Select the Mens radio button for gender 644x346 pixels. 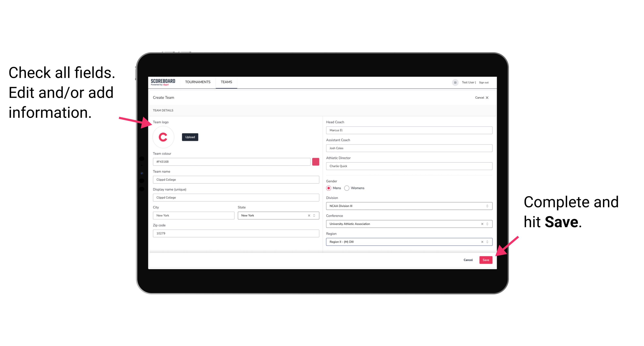[328, 188]
